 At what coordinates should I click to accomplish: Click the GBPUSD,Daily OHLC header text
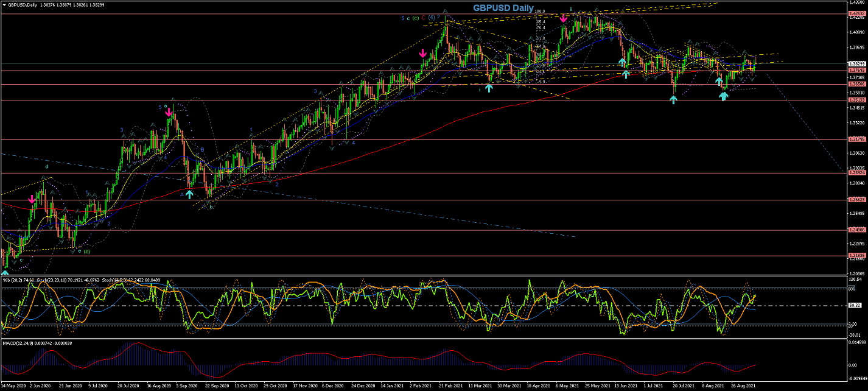(x=56, y=4)
